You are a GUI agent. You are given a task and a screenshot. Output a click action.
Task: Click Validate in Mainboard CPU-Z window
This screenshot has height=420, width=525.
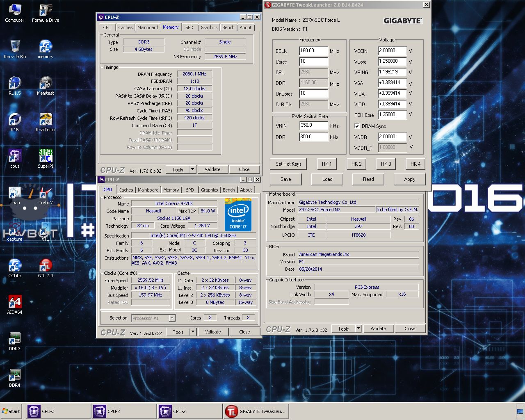(378, 329)
